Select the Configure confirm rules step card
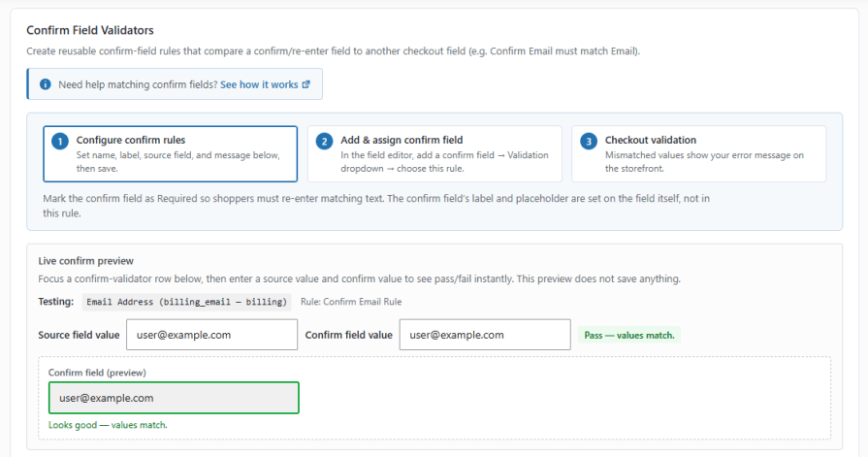The image size is (868, 457). [171, 154]
